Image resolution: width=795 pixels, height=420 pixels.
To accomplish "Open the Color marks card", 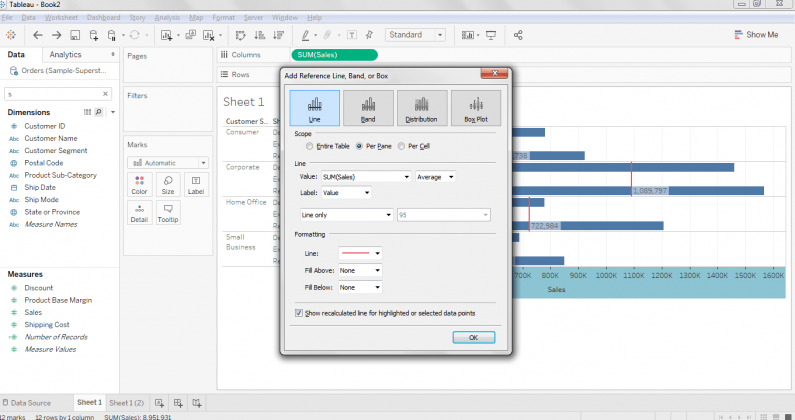I will click(x=139, y=185).
